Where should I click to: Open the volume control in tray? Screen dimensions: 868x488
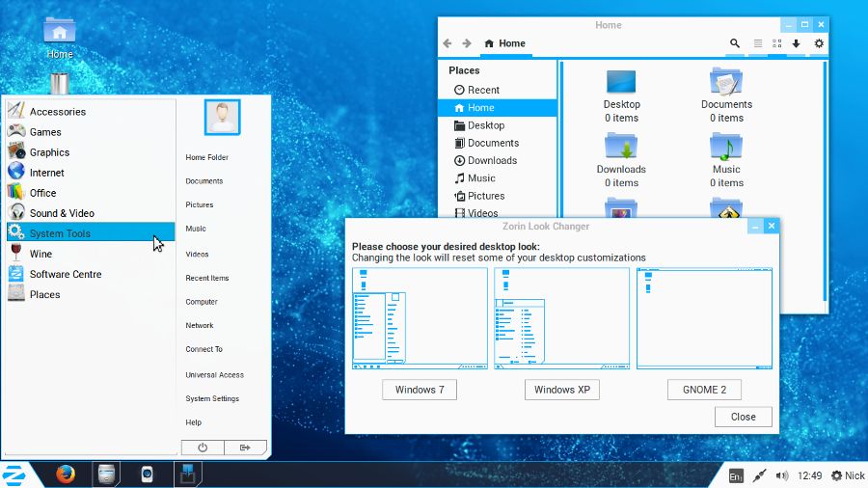(781, 475)
